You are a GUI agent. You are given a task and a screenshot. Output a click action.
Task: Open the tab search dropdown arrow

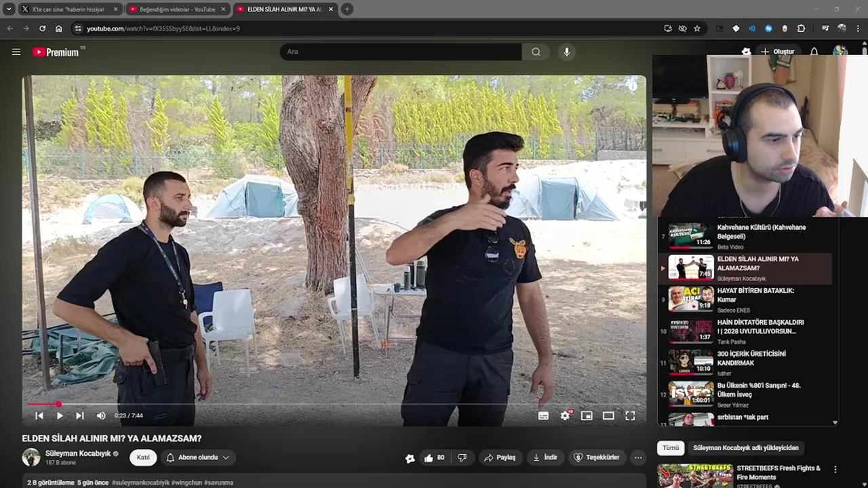tap(9, 9)
